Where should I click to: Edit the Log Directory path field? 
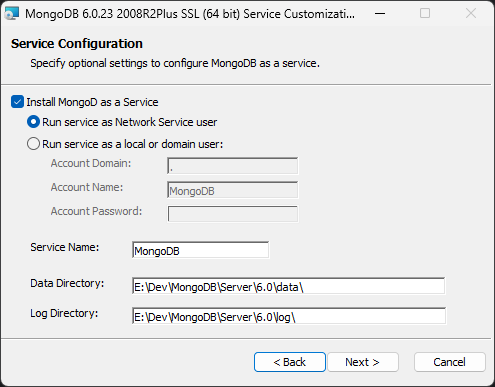coord(289,316)
